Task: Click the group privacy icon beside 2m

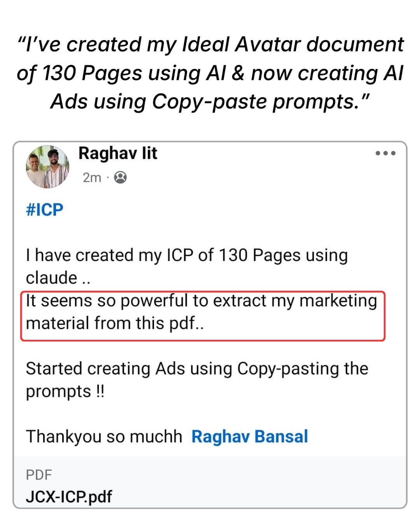Action: (121, 178)
